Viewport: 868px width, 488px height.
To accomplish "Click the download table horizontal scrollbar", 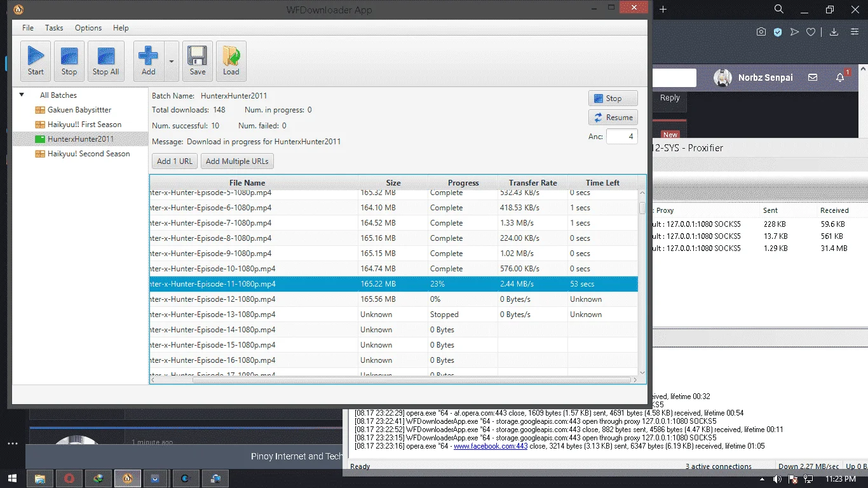I will point(411,380).
